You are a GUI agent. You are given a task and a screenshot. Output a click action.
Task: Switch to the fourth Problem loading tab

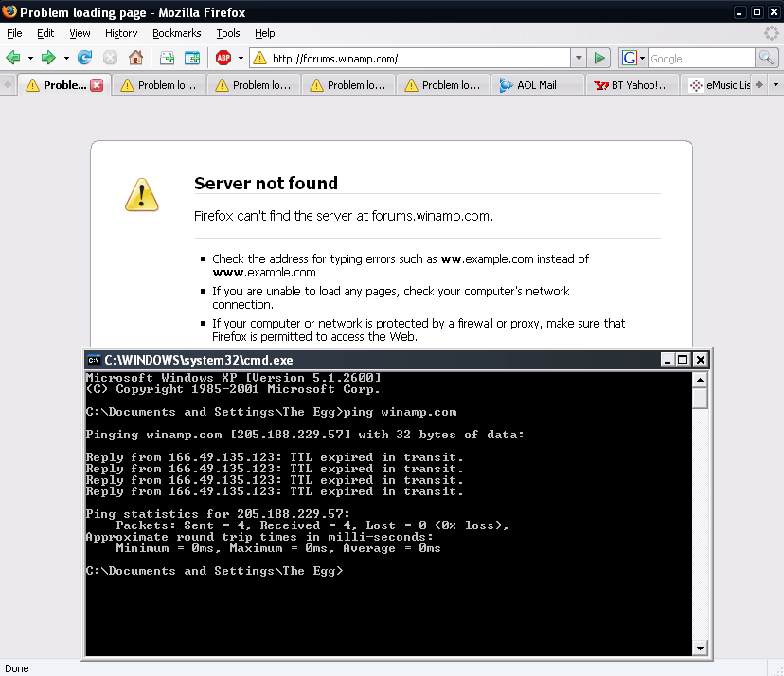pos(348,85)
